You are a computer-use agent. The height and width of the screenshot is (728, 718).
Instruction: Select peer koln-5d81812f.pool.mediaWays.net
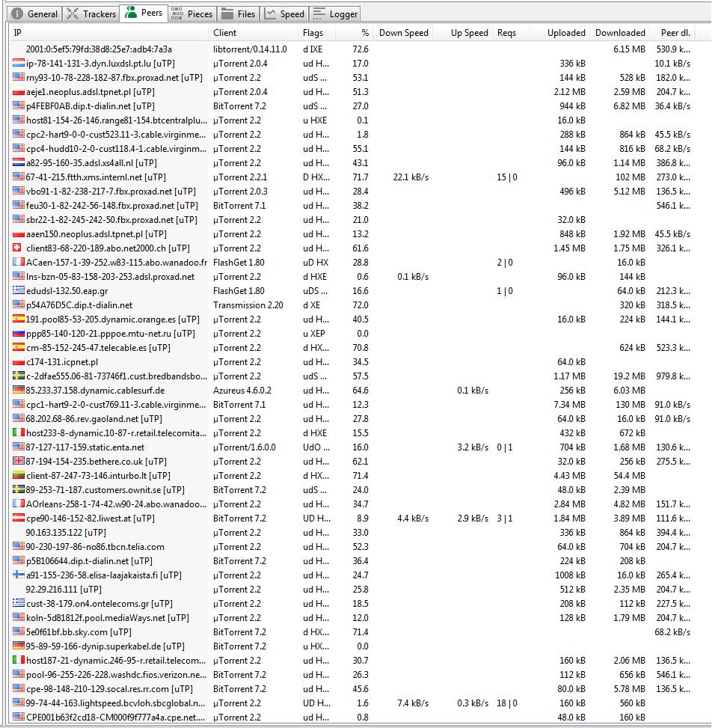(x=108, y=617)
